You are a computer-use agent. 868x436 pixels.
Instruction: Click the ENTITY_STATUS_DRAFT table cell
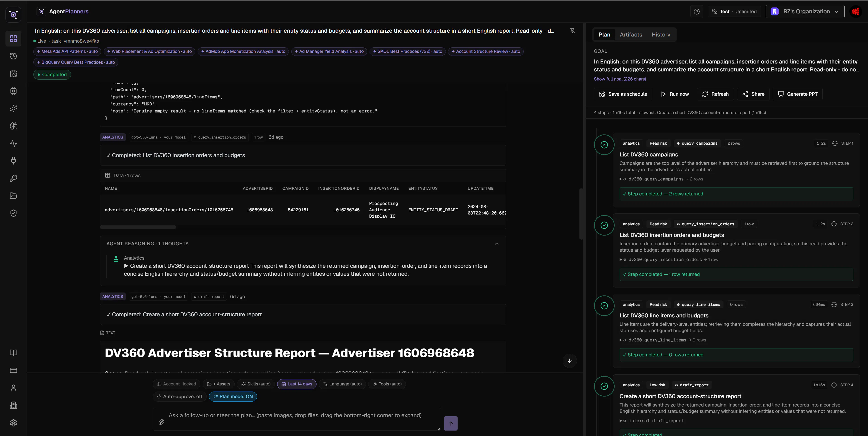[433, 210]
